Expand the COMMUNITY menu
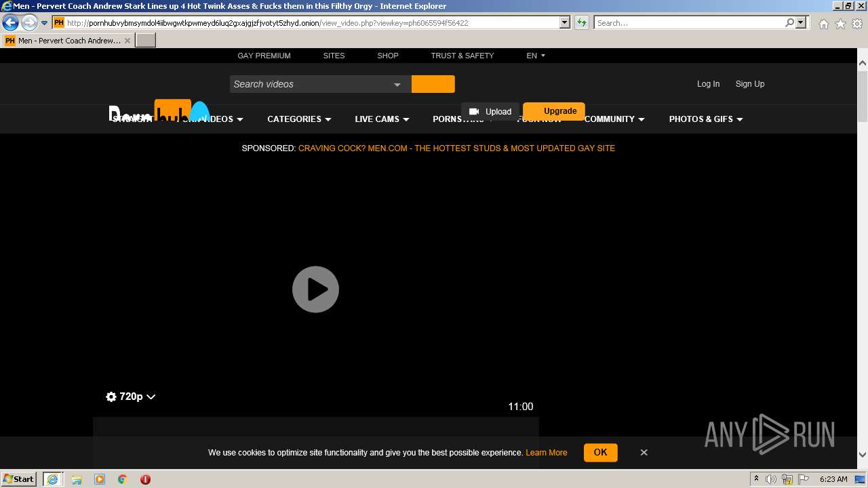 click(x=614, y=119)
